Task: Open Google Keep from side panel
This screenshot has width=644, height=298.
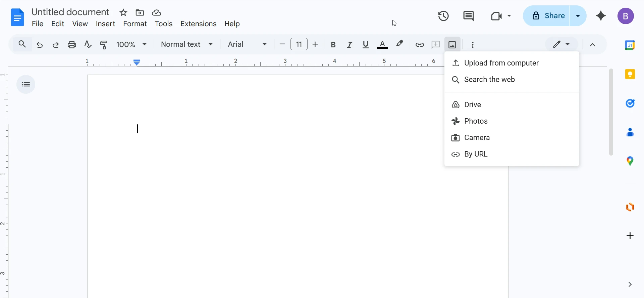Action: (x=630, y=74)
